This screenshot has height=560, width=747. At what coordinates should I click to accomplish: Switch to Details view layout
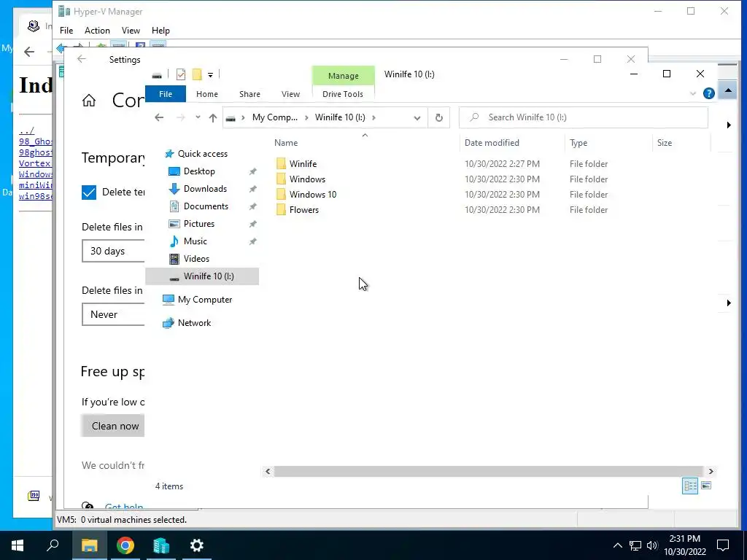coord(690,486)
